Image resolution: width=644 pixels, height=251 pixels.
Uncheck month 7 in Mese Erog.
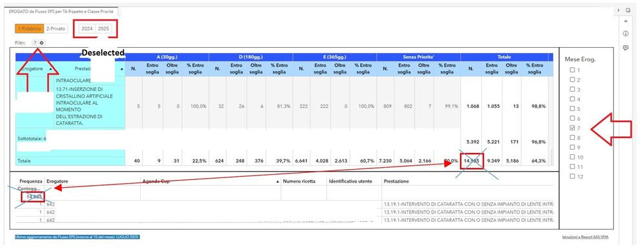(572, 128)
